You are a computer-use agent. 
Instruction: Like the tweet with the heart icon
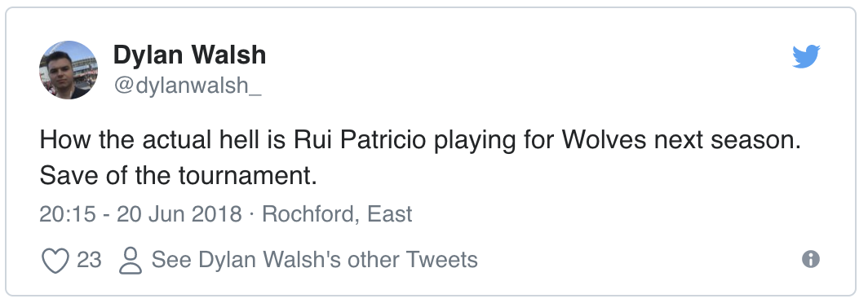click(x=55, y=260)
